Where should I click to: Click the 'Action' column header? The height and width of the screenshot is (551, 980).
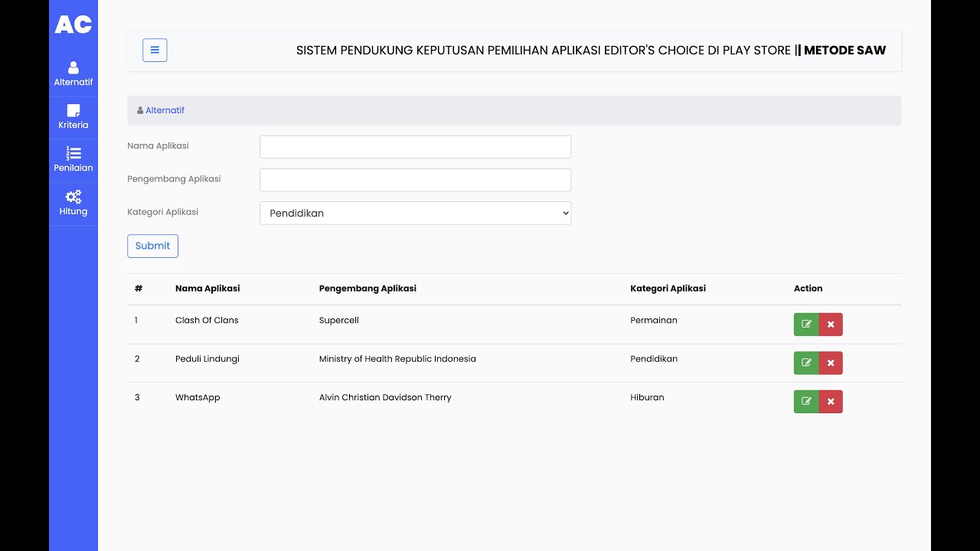808,289
